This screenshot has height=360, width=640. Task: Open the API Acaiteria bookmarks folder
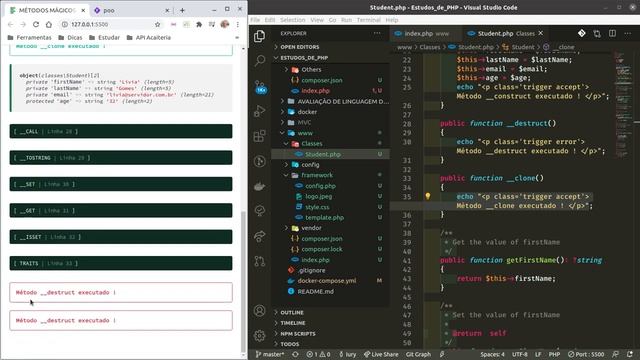pyautogui.click(x=149, y=38)
